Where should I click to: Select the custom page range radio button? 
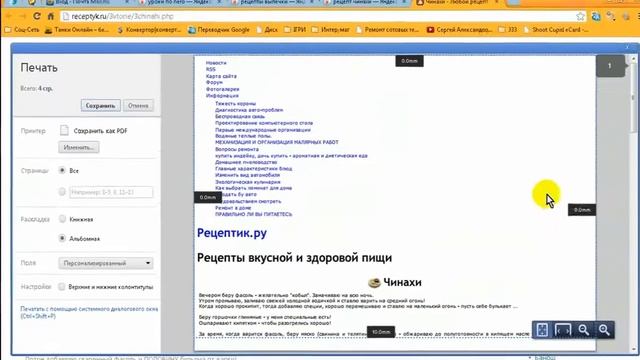click(62, 191)
